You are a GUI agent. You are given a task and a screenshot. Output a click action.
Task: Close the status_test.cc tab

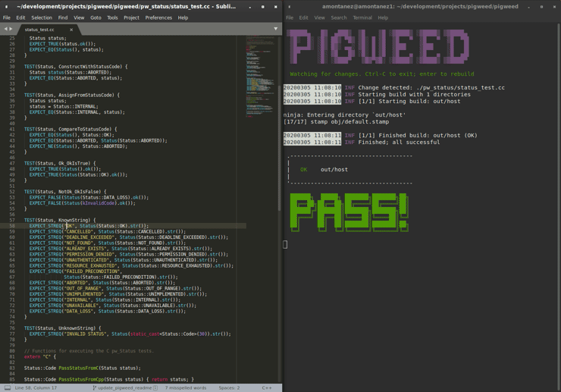click(71, 30)
